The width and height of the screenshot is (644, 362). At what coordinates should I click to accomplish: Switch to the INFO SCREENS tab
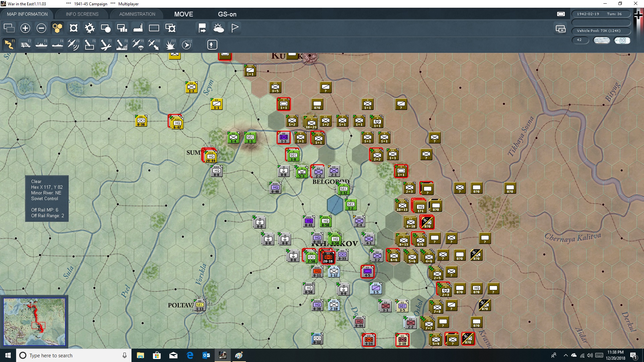tap(82, 14)
